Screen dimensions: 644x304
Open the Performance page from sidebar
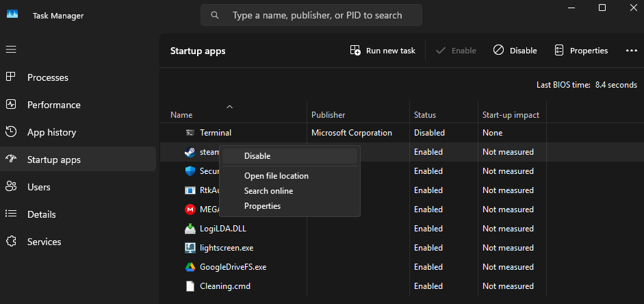click(x=53, y=105)
